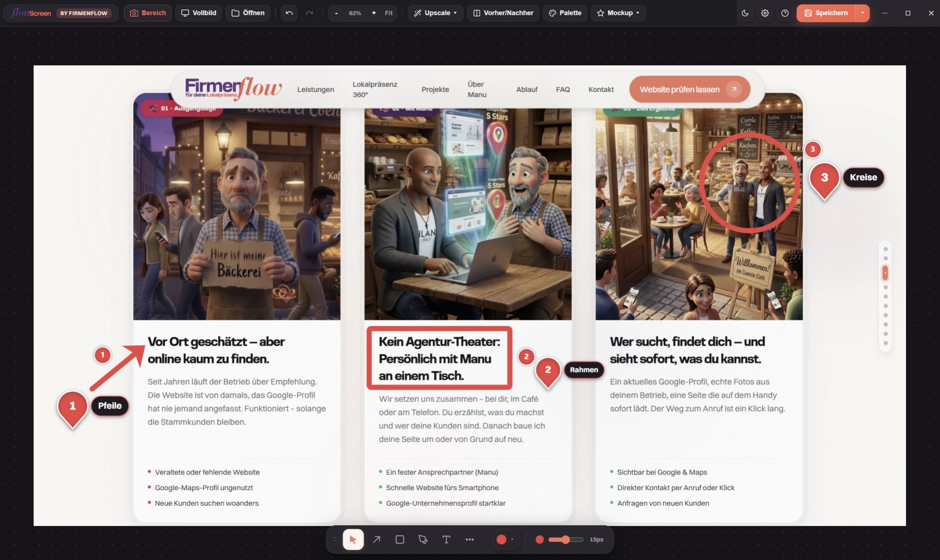
Task: Save the image with Speichern
Action: (x=826, y=13)
